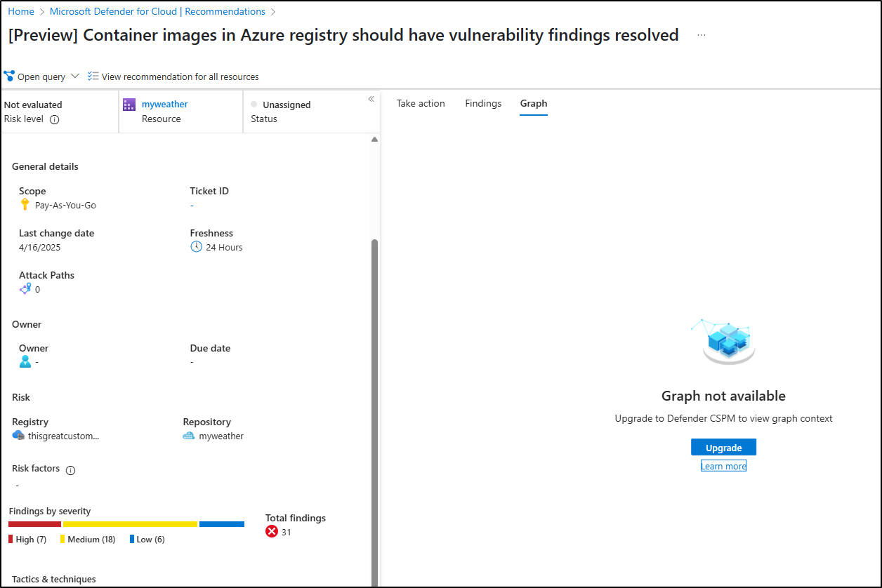Image resolution: width=882 pixels, height=588 pixels.
Task: Click the myweather resource link
Action: (165, 105)
